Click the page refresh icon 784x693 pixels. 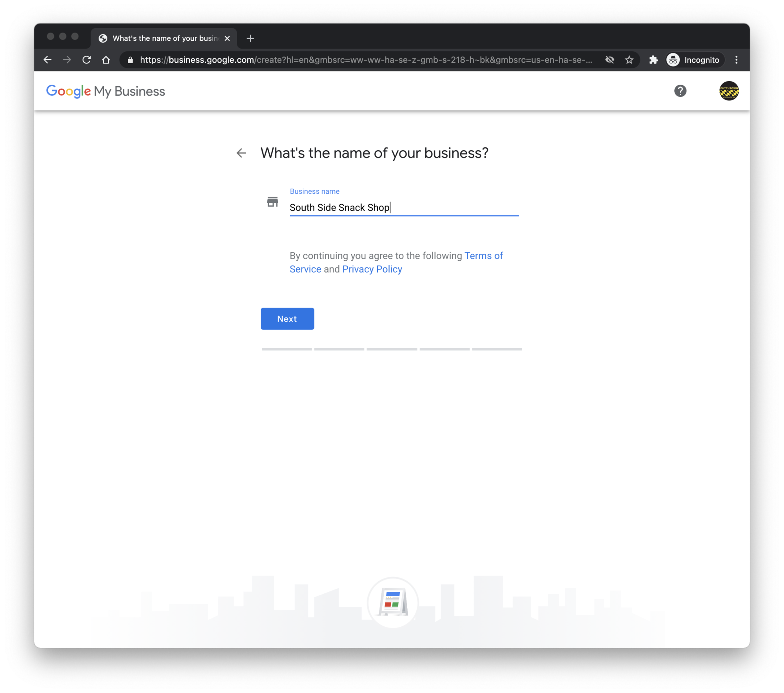coord(87,60)
